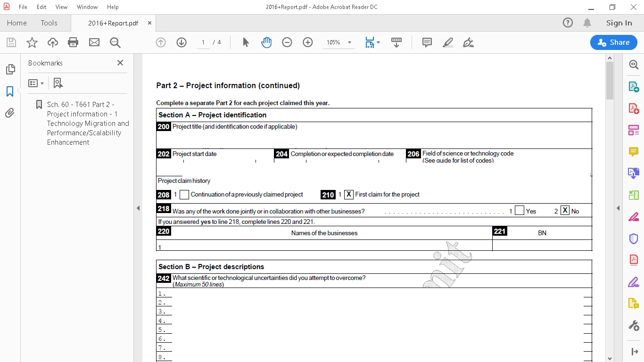Check the Yes box on line 218
644x362 pixels.
tap(520, 211)
